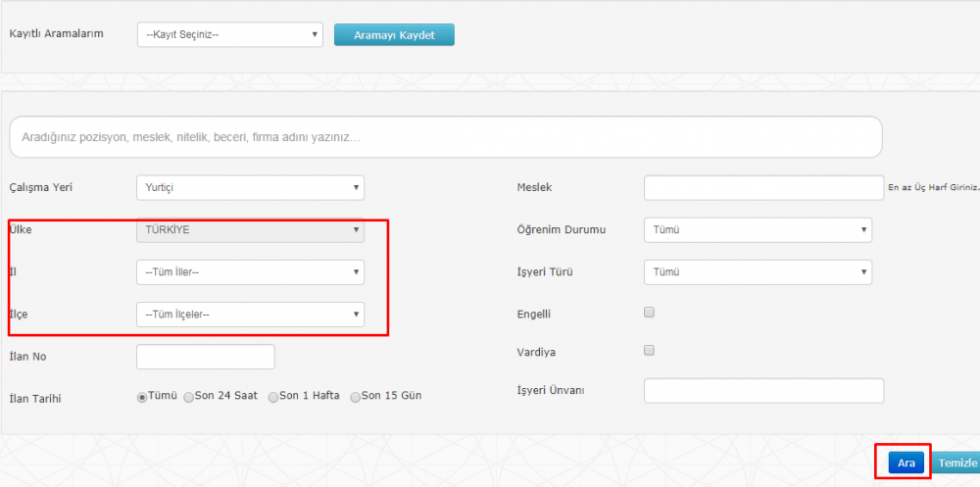This screenshot has width=980, height=487.
Task: Click the İlan No input field
Action: 206,357
